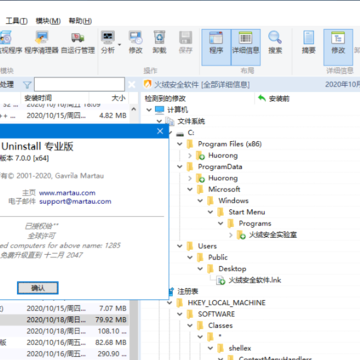Click the Program Files (x86) folder icon
Image resolution: width=360 pixels, height=360 pixels.
pyautogui.click(x=190, y=144)
